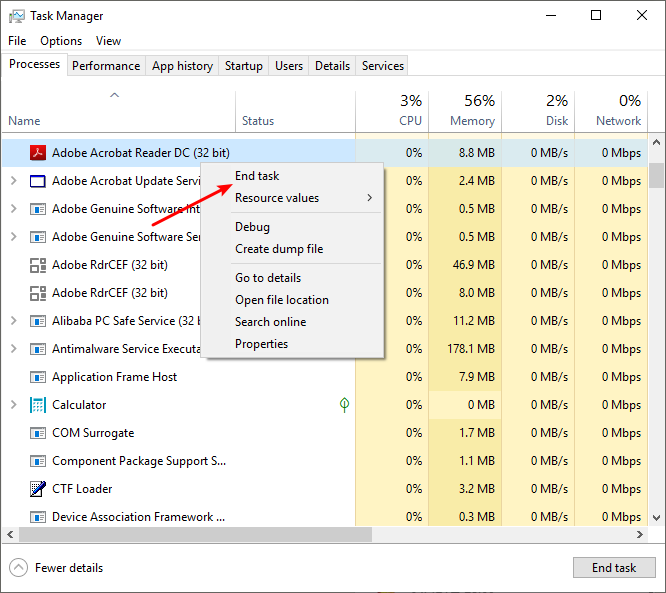Expand the Adobe Genuine Software Service row
The image size is (666, 593).
click(x=14, y=237)
